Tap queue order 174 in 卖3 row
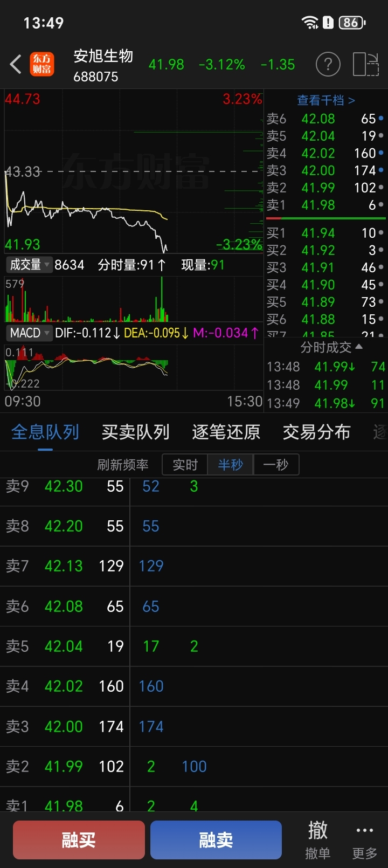The width and height of the screenshot is (388, 868). point(151,727)
